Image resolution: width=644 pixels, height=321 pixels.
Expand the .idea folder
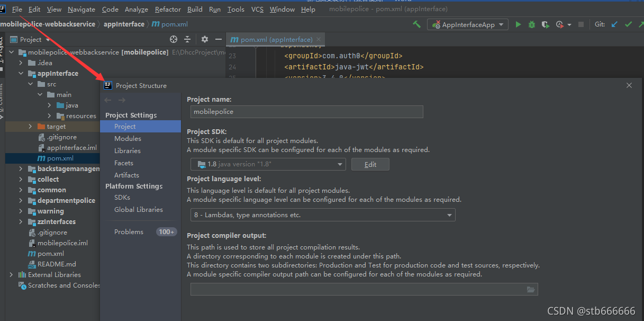(x=21, y=63)
